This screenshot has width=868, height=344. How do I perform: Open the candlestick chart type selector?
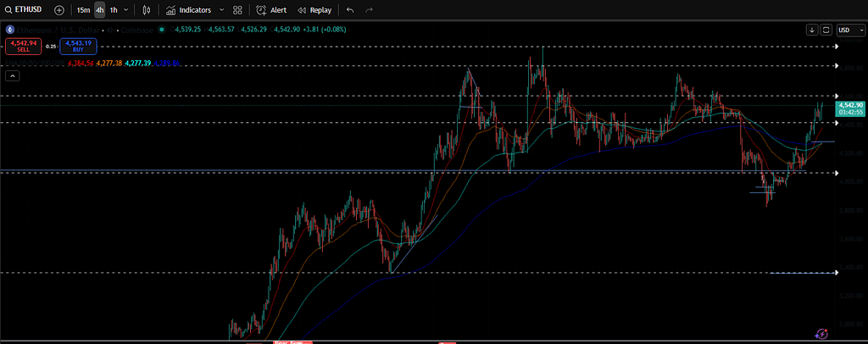(x=147, y=10)
